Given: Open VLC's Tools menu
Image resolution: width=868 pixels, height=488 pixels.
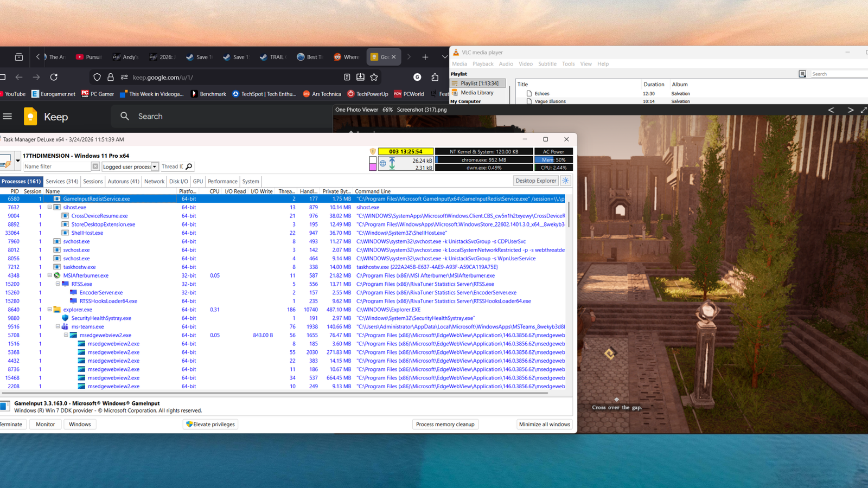Looking at the screenshot, I should coord(568,63).
